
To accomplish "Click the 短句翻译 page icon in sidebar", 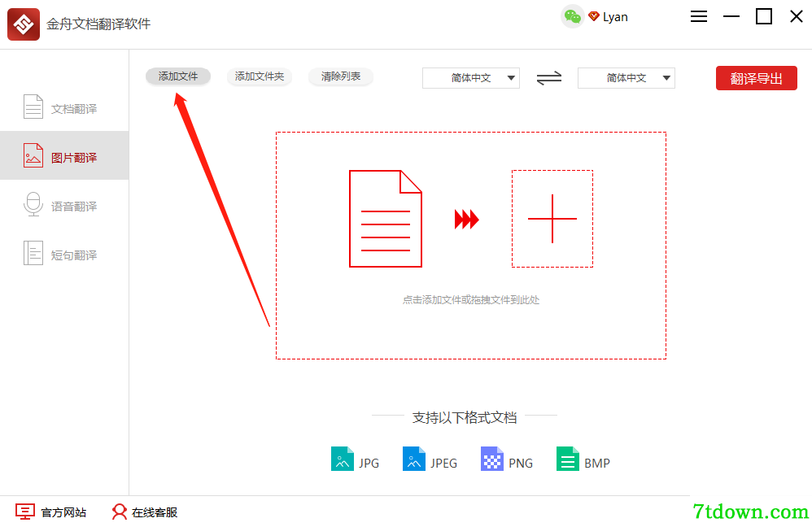I will (33, 253).
